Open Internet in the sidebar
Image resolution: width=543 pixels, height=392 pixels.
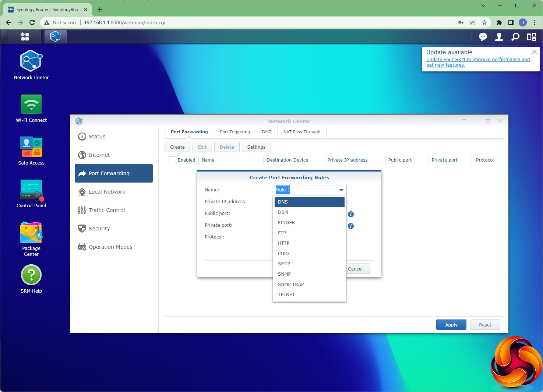(114, 155)
